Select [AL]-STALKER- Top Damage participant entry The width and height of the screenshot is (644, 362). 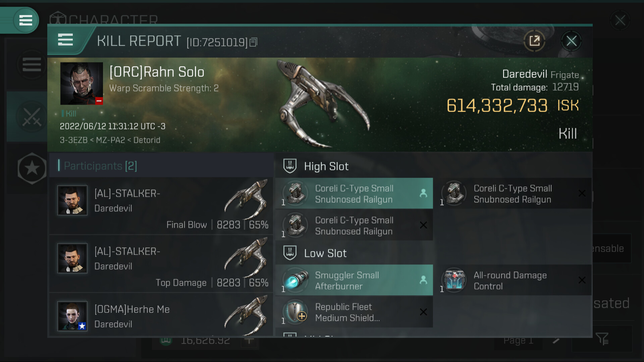point(161,263)
